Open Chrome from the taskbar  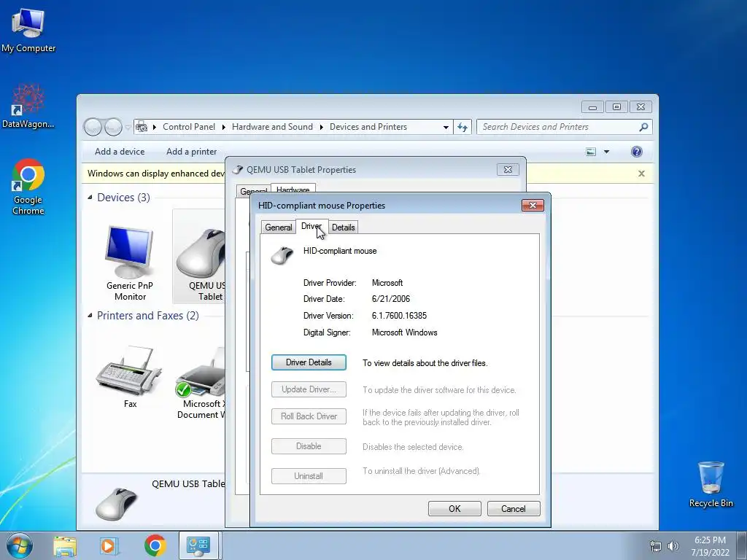click(155, 545)
